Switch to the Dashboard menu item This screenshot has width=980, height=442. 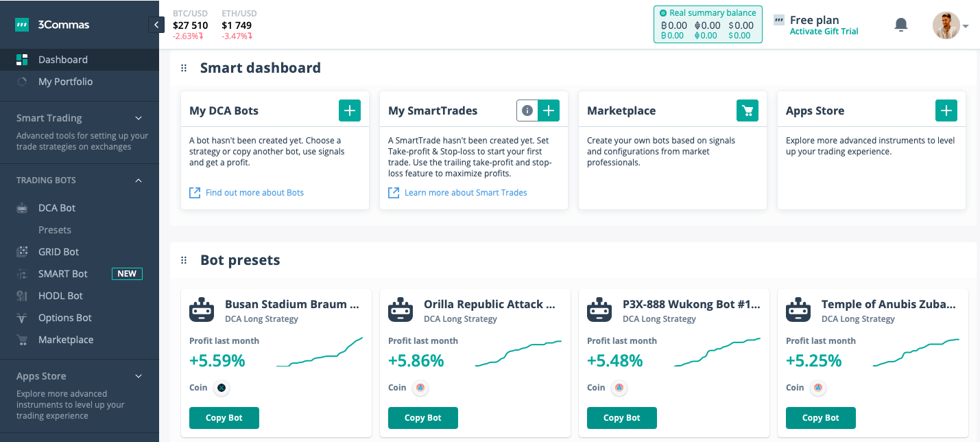tap(61, 59)
